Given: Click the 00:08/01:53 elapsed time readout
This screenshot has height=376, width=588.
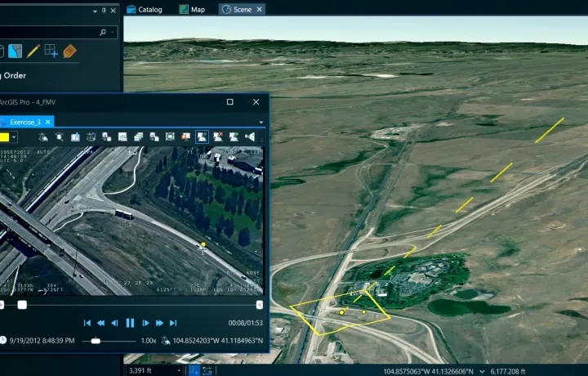Looking at the screenshot, I should click(245, 323).
